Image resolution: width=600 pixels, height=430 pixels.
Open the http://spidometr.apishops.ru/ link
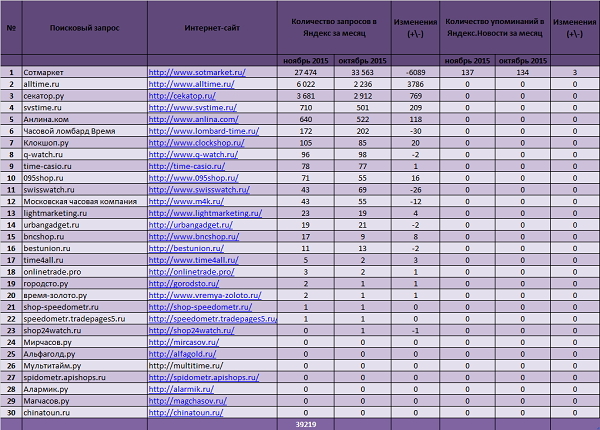pos(204,378)
